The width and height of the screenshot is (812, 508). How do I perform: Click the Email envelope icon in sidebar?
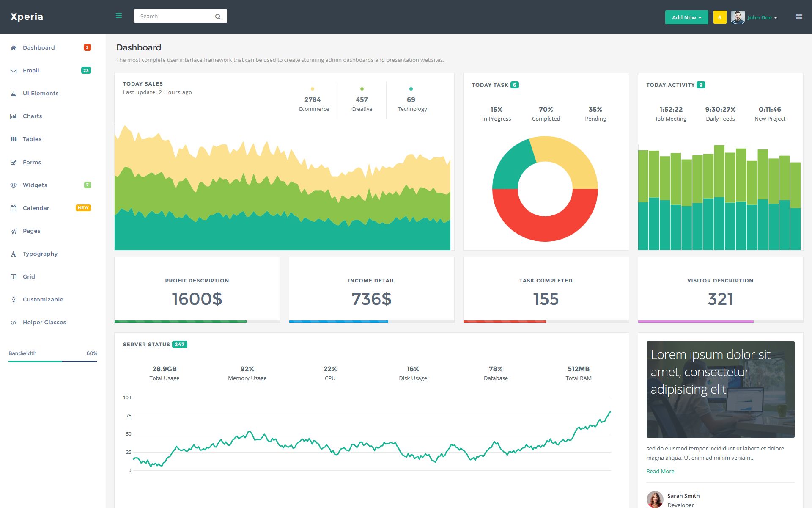pos(14,71)
